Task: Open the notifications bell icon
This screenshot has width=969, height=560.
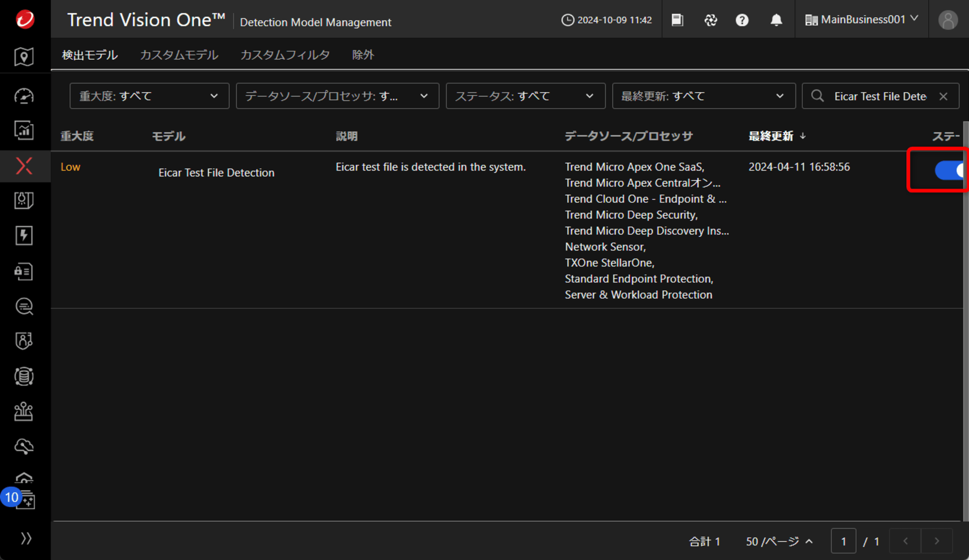Action: (x=776, y=20)
